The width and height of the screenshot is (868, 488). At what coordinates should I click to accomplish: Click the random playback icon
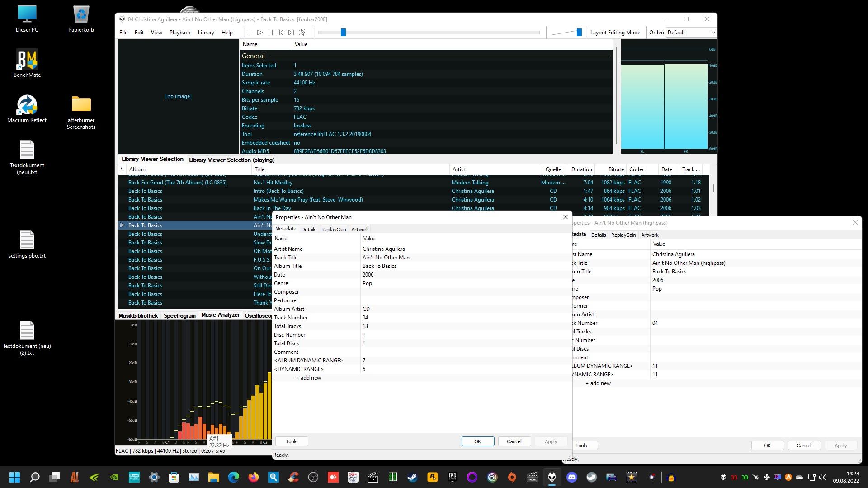(x=302, y=33)
